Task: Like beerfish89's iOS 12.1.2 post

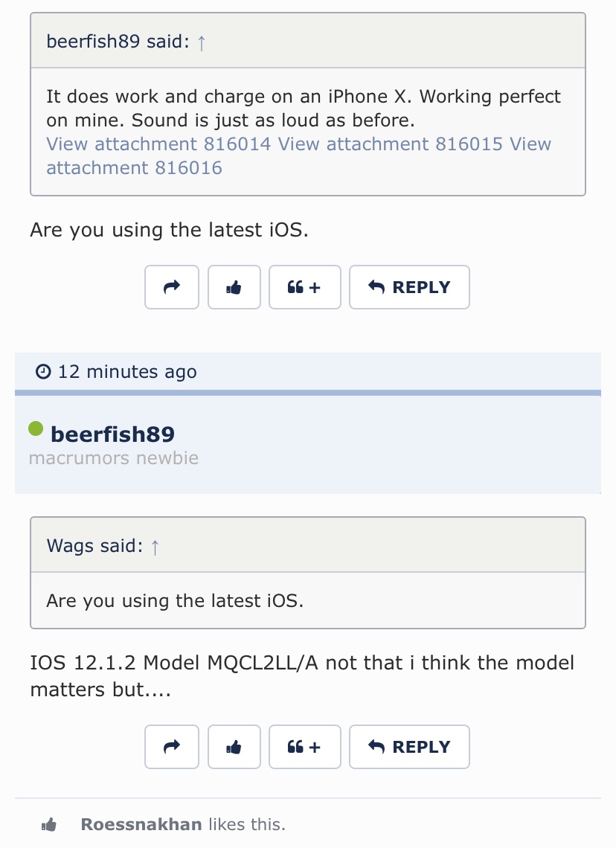Action: point(234,747)
